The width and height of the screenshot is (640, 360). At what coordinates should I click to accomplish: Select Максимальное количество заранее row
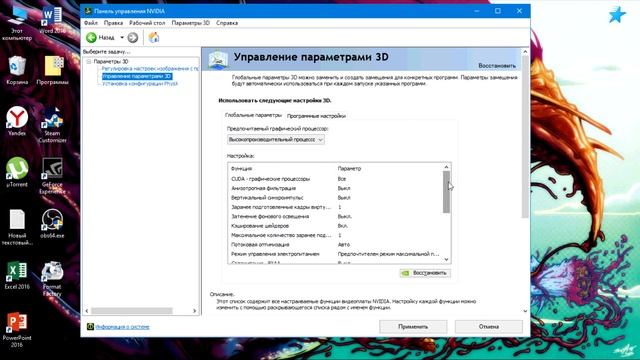336,235
